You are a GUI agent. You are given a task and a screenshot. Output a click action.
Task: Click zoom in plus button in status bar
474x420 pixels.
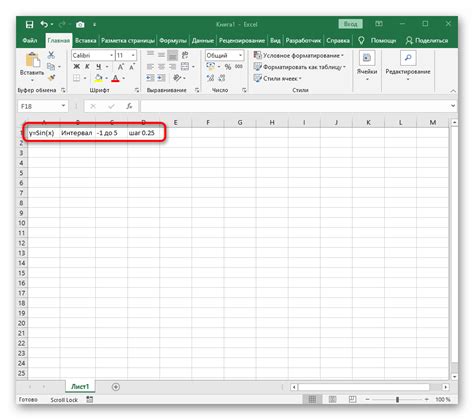click(x=427, y=399)
